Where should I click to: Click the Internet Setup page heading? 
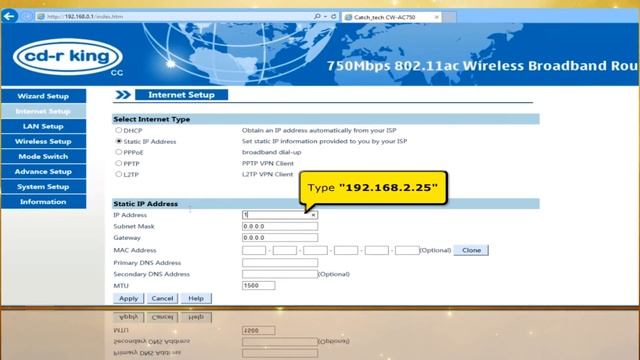click(182, 95)
